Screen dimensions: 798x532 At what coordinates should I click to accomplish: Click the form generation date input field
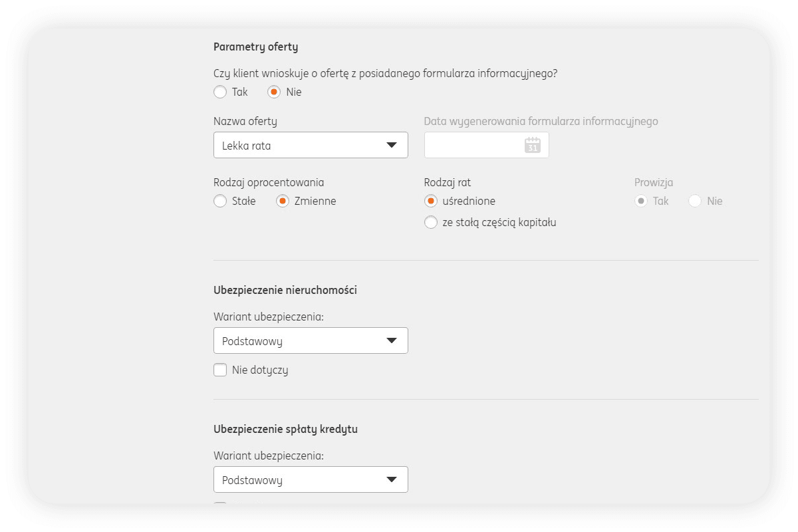[x=472, y=145]
